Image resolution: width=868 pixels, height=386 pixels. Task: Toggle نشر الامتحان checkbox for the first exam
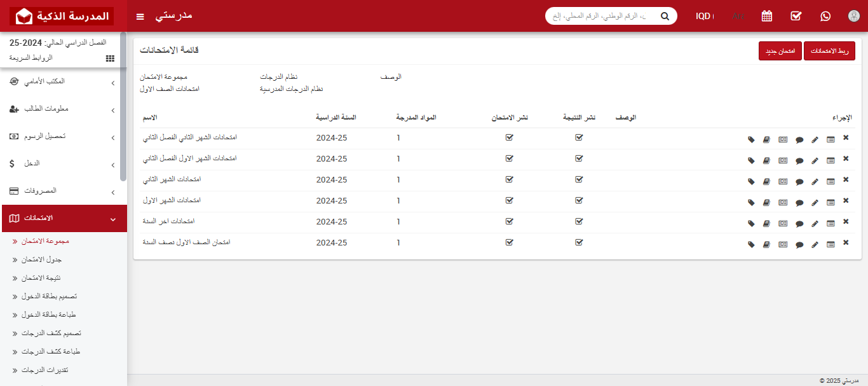coord(509,137)
